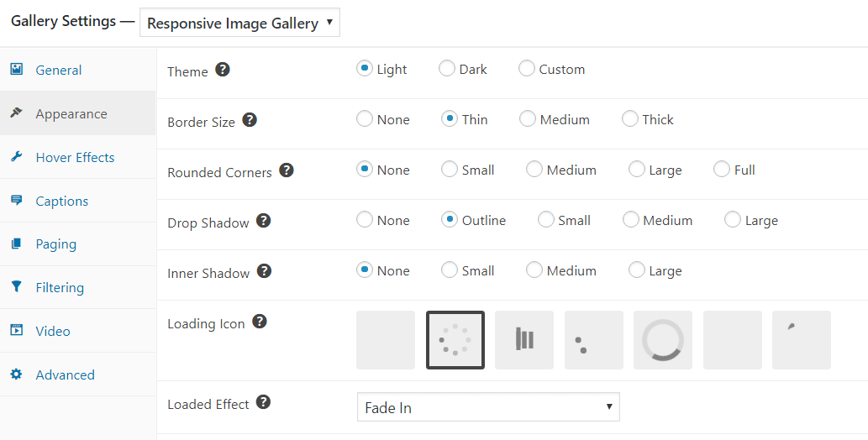
Task: Pick the two dots loading icon
Action: (x=594, y=340)
